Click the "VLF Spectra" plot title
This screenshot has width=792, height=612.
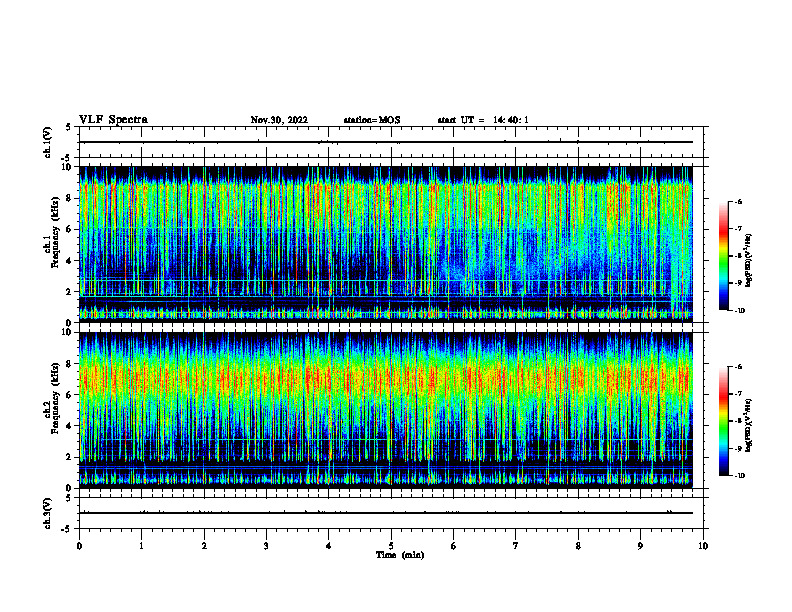pos(113,120)
